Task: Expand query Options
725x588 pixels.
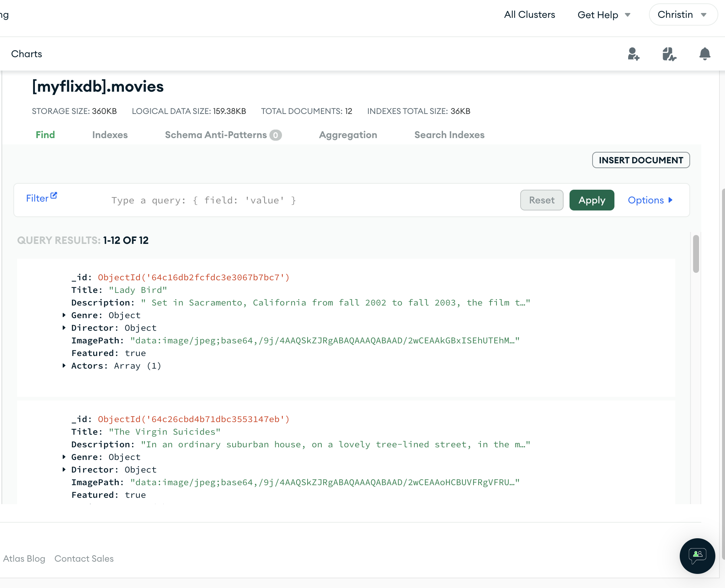Action: click(650, 200)
